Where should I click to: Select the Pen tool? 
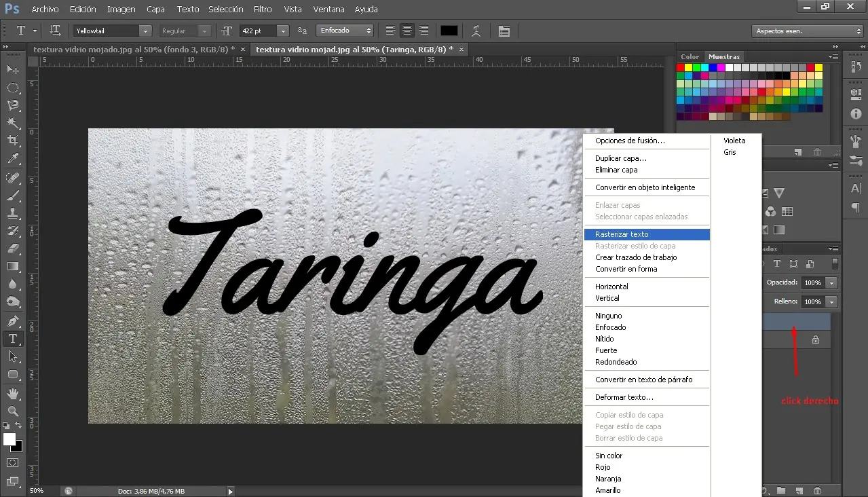13,321
